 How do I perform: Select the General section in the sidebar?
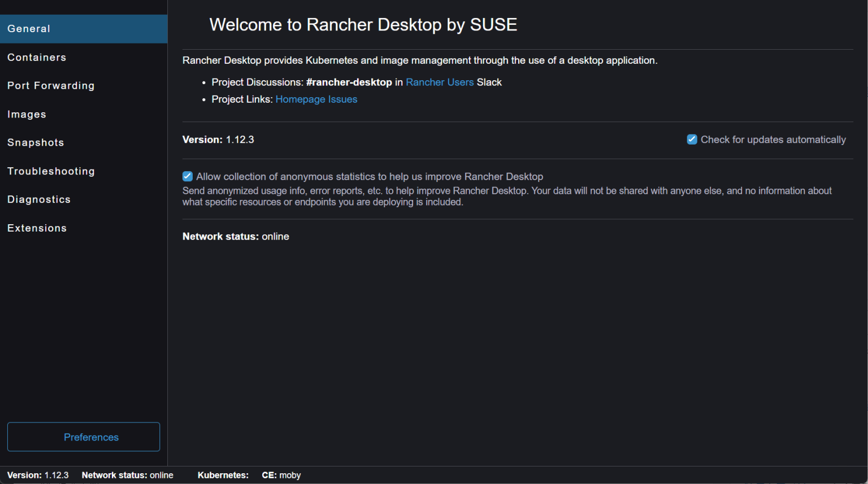[x=28, y=28]
